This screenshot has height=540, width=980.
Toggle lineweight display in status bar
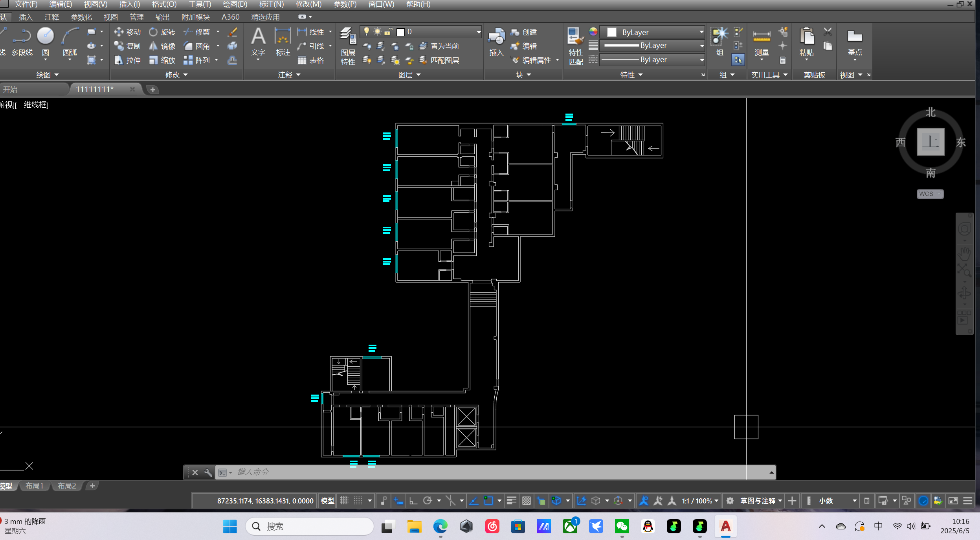pyautogui.click(x=511, y=501)
